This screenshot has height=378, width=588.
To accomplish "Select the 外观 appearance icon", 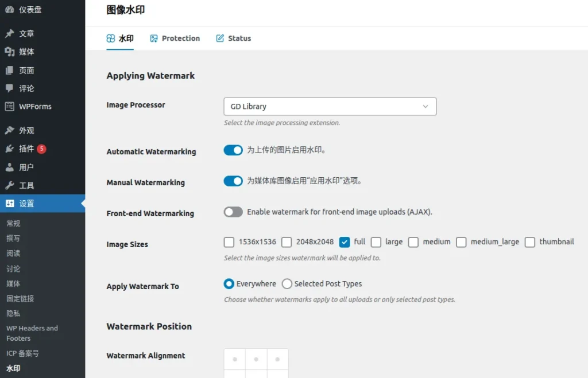I will tap(10, 130).
